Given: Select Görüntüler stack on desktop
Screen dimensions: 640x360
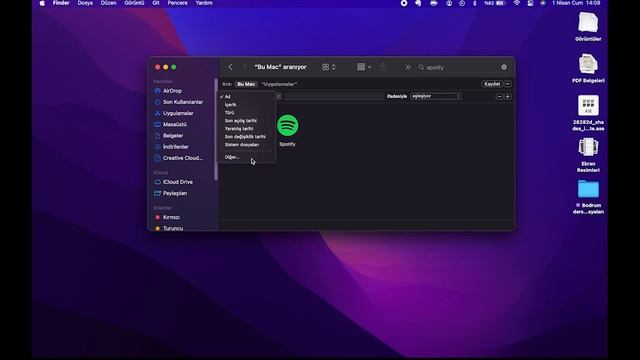Looking at the screenshot, I should coord(588,27).
